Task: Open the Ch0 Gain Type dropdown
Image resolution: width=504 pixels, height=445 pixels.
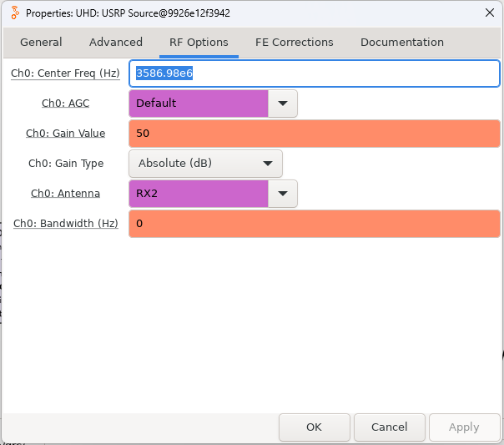Action: tap(206, 164)
